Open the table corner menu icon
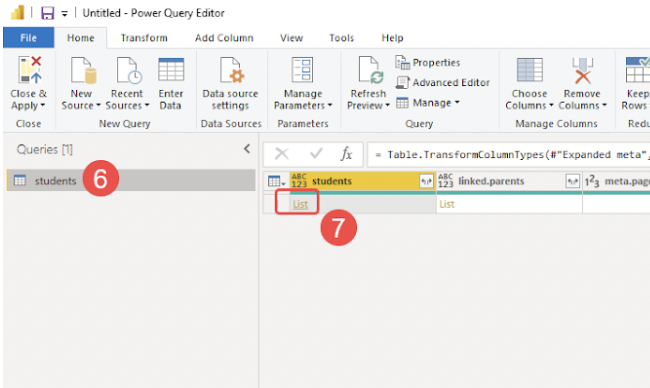This screenshot has height=388, width=650. (276, 182)
